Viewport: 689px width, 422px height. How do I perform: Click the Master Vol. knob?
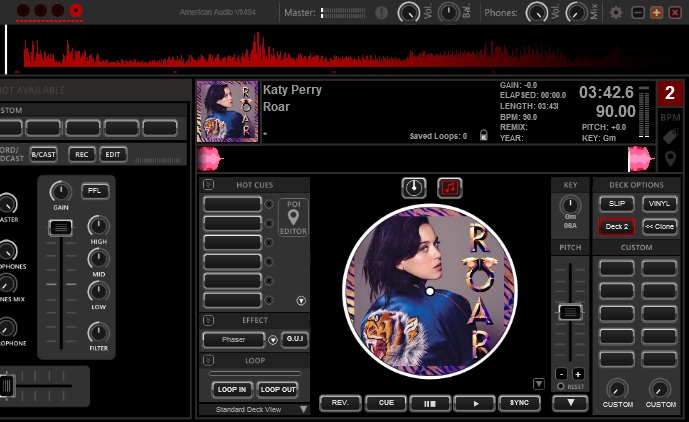tap(409, 13)
